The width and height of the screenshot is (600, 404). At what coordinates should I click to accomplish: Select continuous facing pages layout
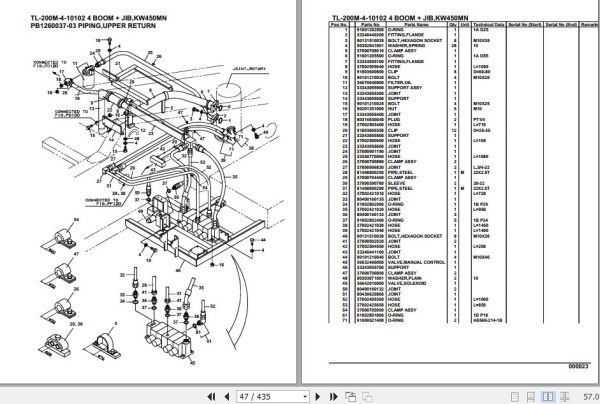pyautogui.click(x=565, y=397)
